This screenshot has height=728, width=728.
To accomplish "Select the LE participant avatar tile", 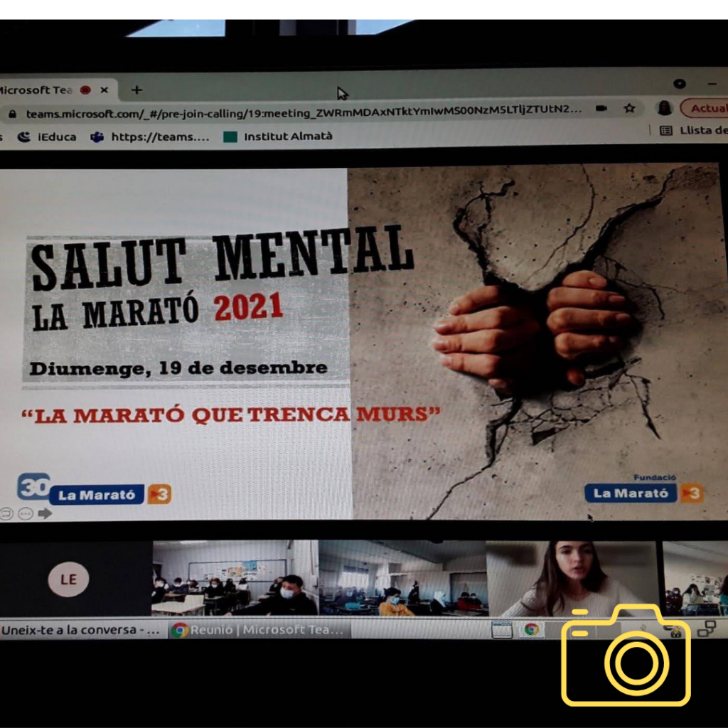I will [68, 579].
